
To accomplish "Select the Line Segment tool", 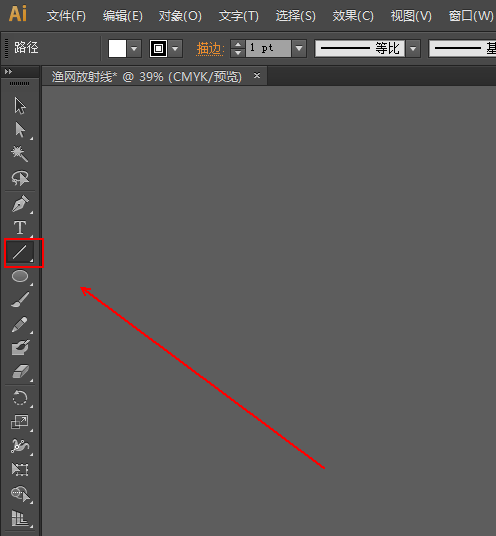I will tap(20, 252).
